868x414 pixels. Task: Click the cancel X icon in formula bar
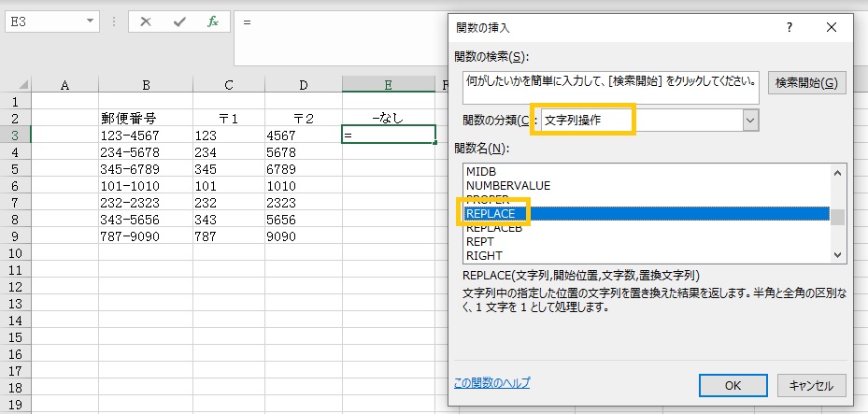coord(146,21)
